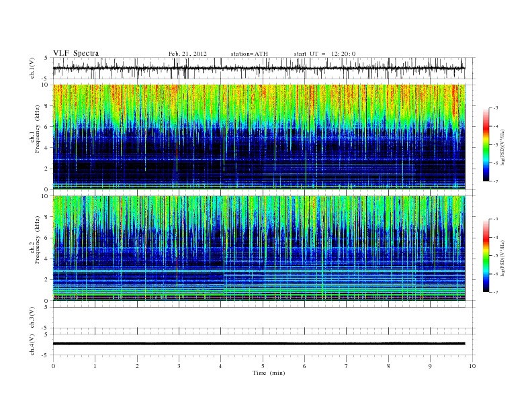Click the "ch.3(V)" axis label
The image size is (532, 411).
click(32, 318)
